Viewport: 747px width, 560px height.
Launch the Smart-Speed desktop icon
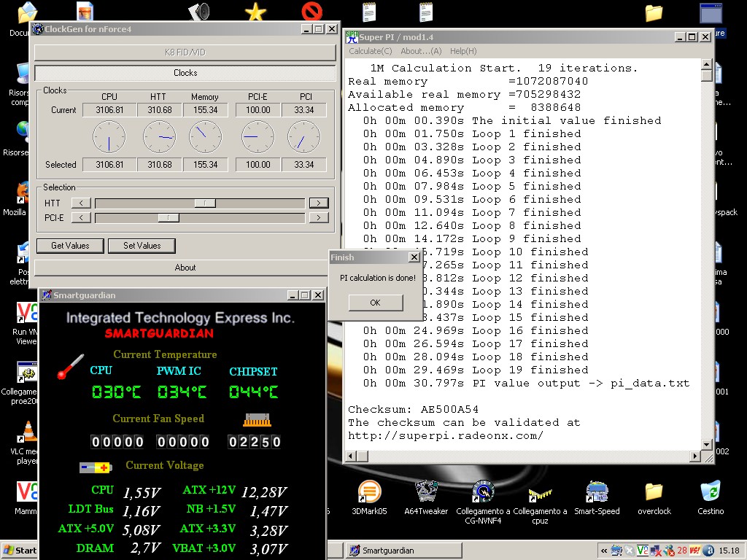597,492
